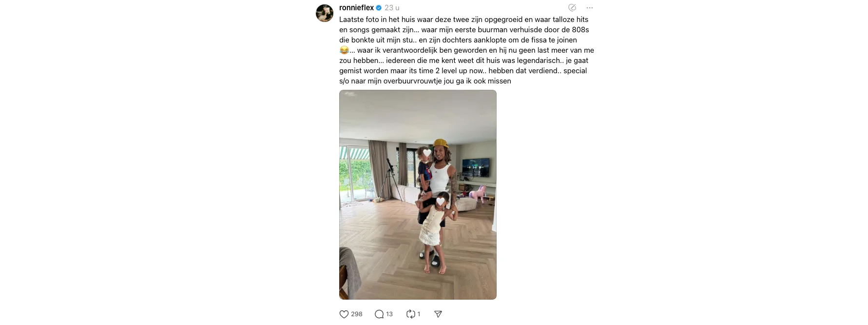
Task: Click the circular pencil icon beside more options
Action: [x=572, y=8]
